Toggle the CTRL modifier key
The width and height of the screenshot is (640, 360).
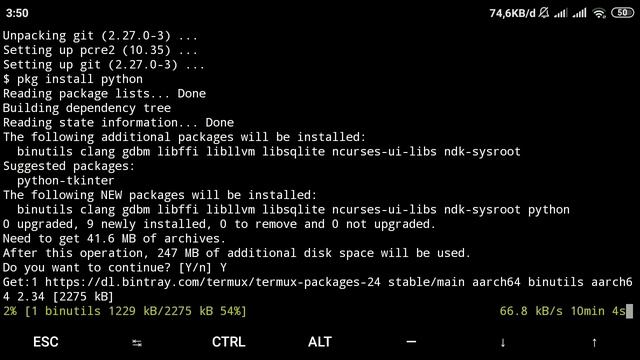tap(229, 342)
